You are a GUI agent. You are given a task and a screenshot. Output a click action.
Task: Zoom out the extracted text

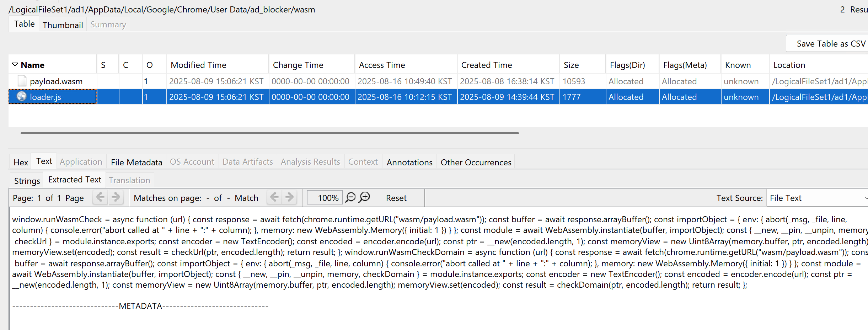tap(350, 197)
